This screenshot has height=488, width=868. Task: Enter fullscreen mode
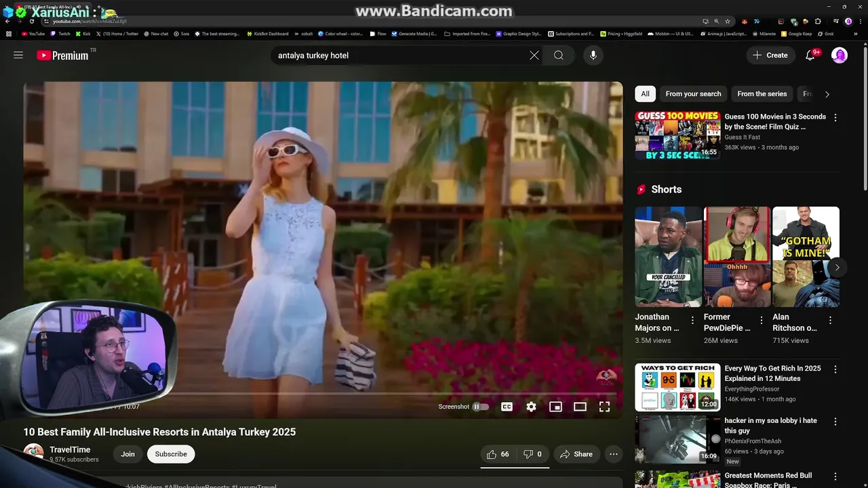604,407
